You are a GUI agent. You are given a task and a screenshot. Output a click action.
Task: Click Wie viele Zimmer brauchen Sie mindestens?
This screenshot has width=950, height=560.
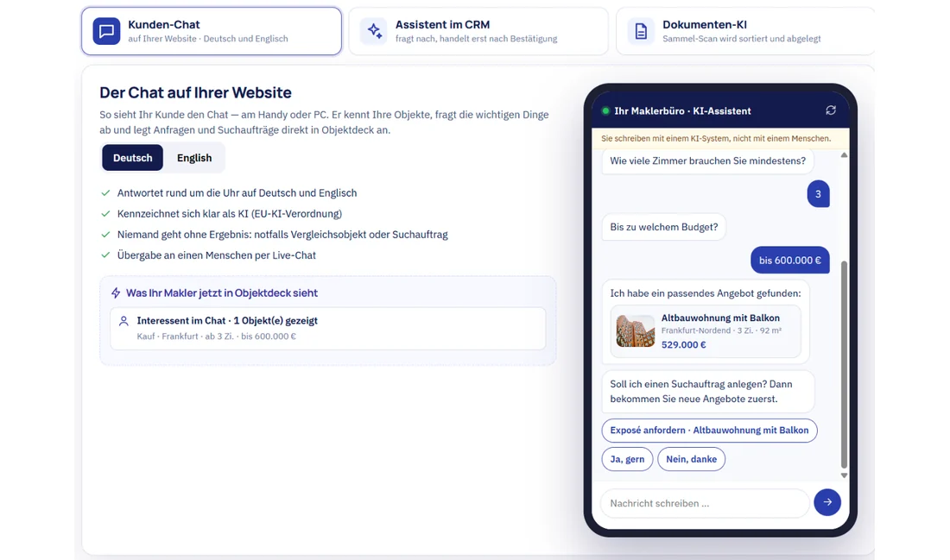tap(707, 161)
